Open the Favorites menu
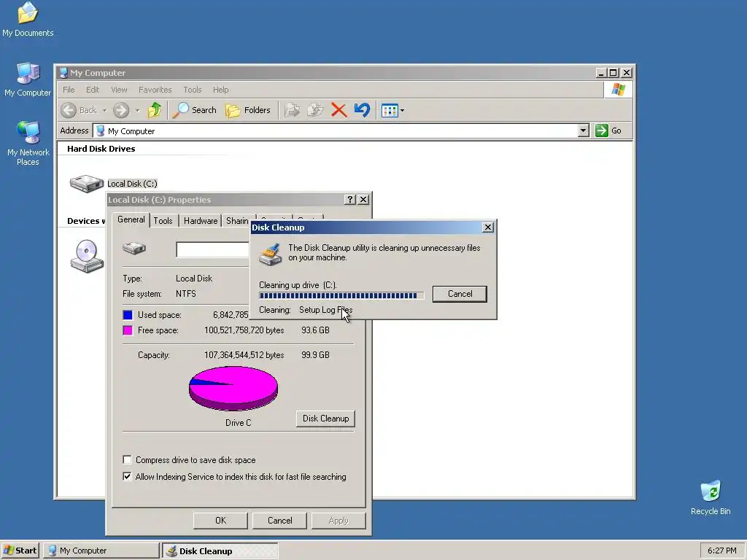 pyautogui.click(x=155, y=90)
